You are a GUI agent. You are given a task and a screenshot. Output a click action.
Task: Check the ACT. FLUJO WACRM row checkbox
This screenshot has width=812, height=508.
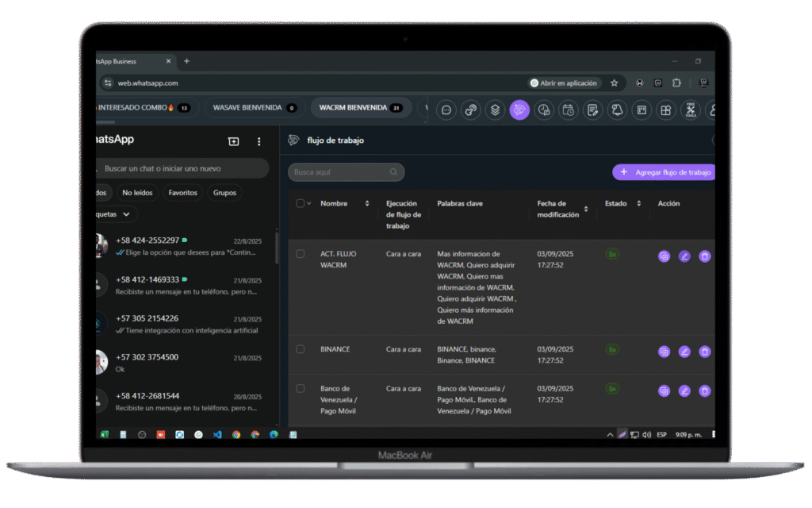pyautogui.click(x=301, y=254)
